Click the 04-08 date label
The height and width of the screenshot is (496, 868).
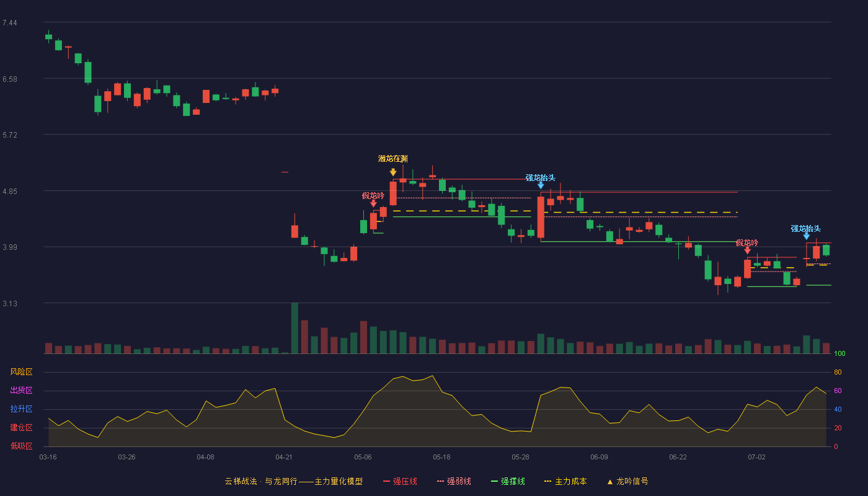(x=205, y=457)
